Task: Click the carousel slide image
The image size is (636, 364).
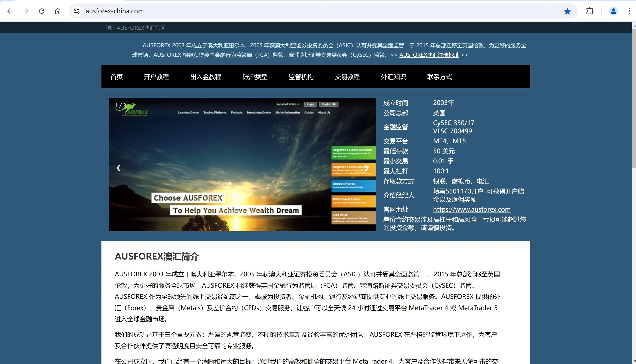Action: tap(242, 165)
